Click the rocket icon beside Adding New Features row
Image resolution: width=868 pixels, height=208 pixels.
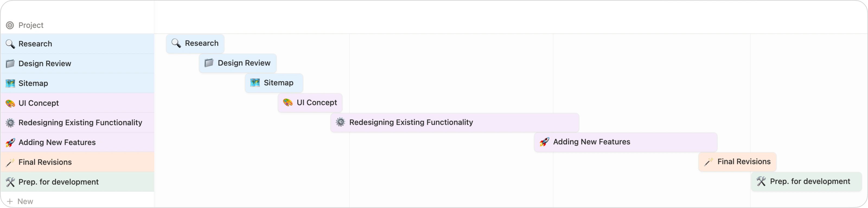[x=10, y=143]
